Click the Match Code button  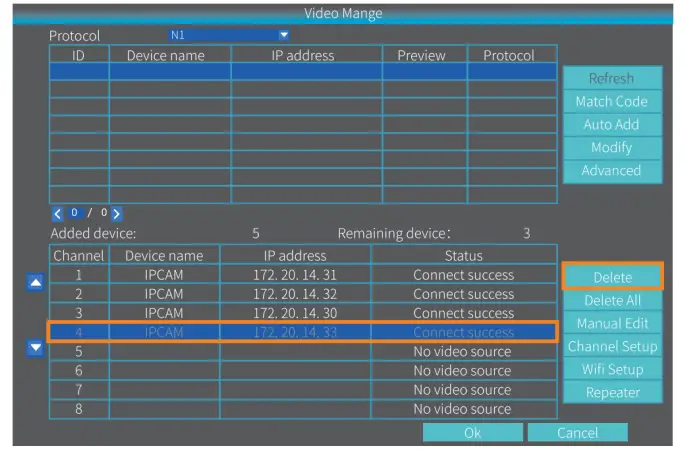click(612, 101)
